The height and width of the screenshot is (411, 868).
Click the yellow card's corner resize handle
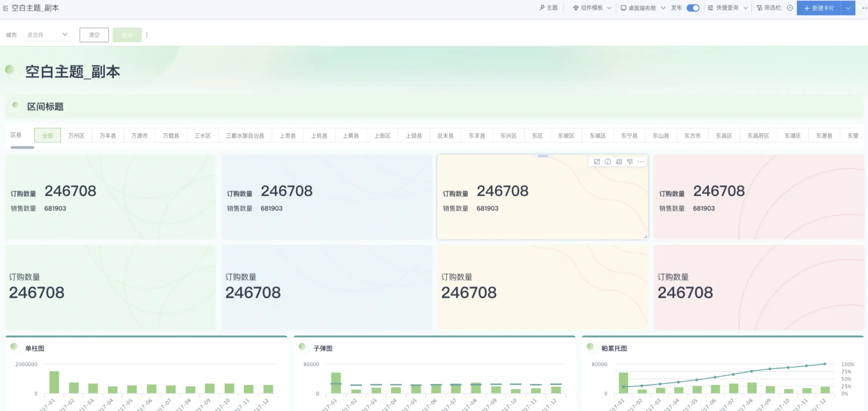[x=645, y=237]
